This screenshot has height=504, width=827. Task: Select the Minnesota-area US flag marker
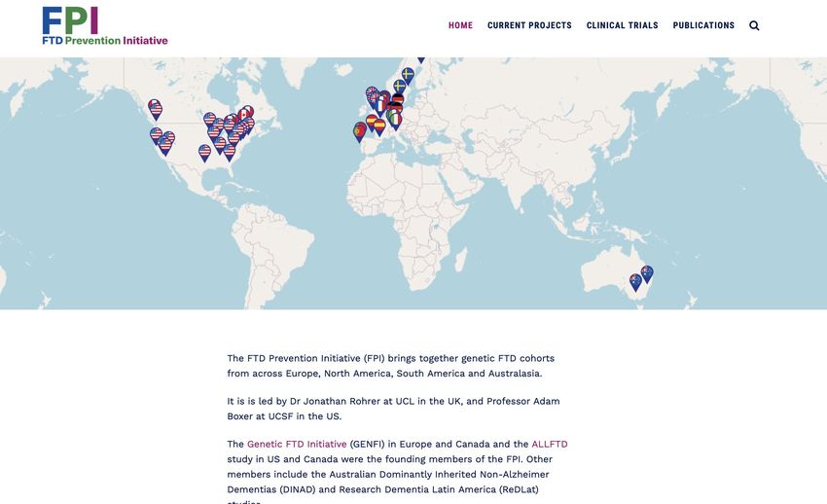coord(209,121)
